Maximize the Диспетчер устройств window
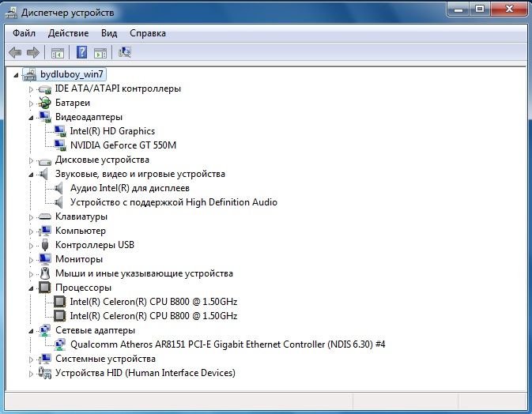This screenshot has height=414, width=532. (x=480, y=9)
